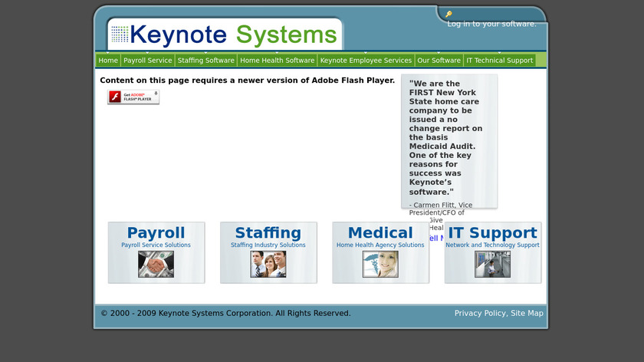The height and width of the screenshot is (362, 644).
Task: Open the Staffing team photo thumbnail
Action: (268, 264)
